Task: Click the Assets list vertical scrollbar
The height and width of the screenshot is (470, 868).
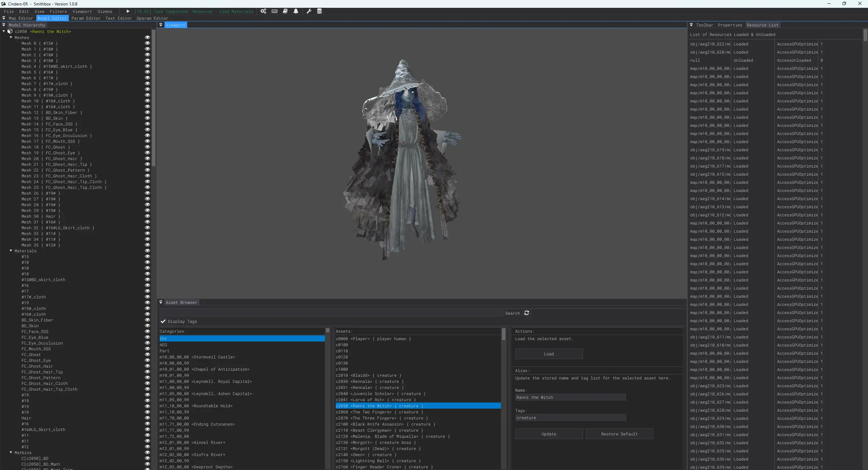Action: point(504,334)
